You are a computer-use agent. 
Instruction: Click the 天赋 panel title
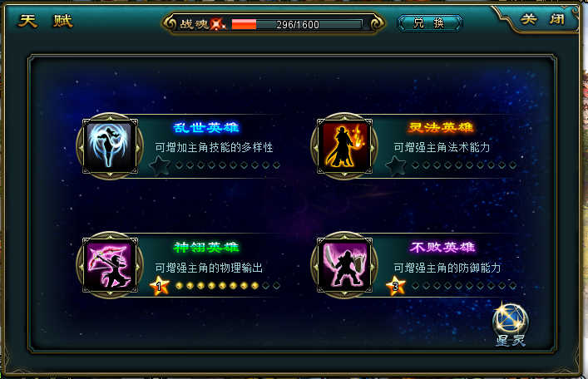(46, 21)
